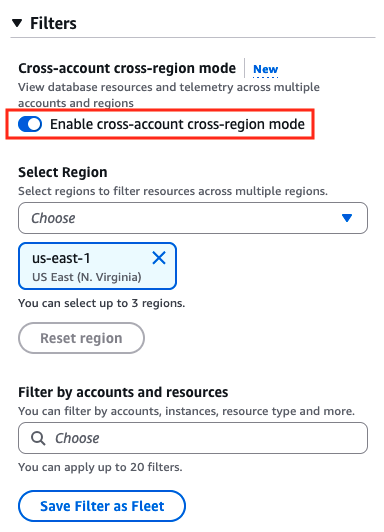Image resolution: width=384 pixels, height=532 pixels.
Task: Toggle the cross-account cross-region mode switch
Action: [30, 124]
